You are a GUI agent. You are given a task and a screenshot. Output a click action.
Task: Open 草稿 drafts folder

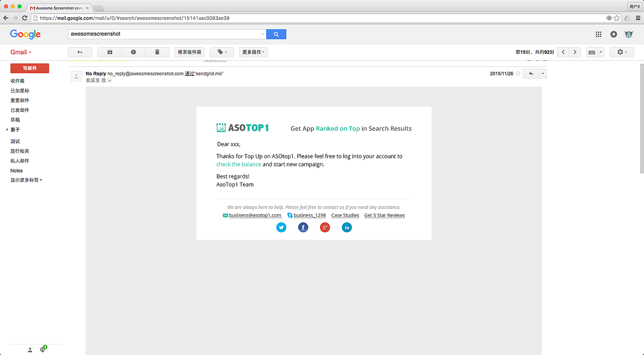[15, 120]
